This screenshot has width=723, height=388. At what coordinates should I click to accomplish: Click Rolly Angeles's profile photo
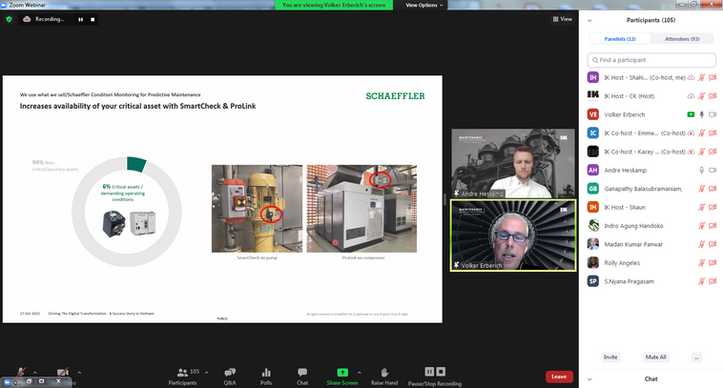click(x=593, y=263)
